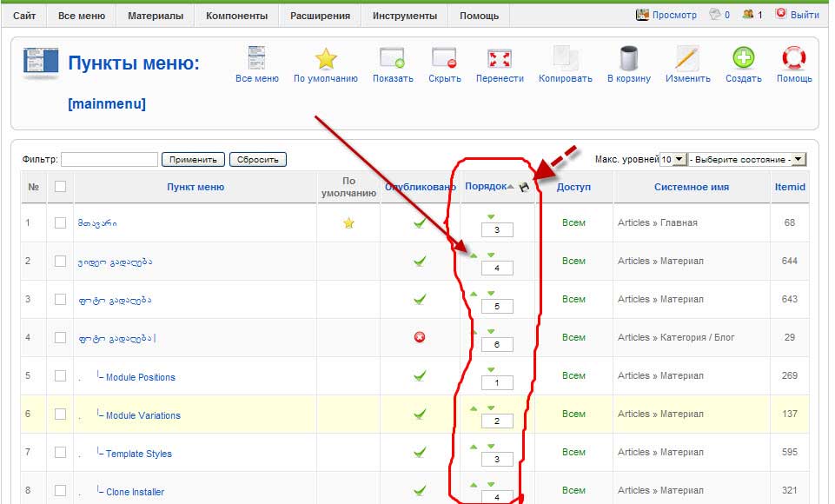
Task: Tick checkbox for Itemid 643 row
Action: point(60,300)
